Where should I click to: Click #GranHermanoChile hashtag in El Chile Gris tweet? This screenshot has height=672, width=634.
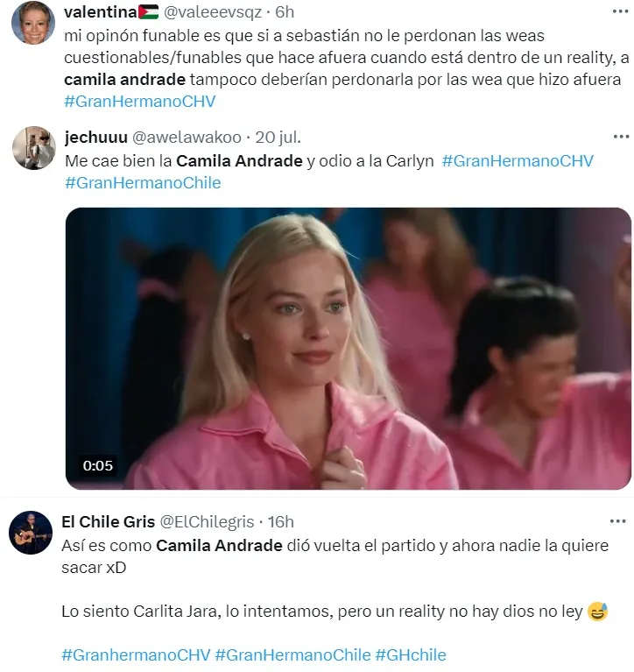[292, 654]
